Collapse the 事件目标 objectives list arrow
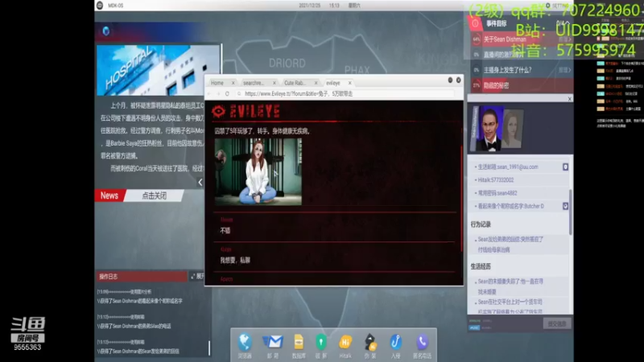644x362 pixels. tap(567, 23)
